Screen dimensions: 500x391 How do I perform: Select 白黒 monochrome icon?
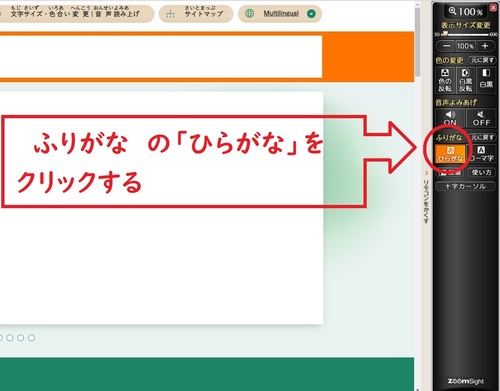point(486,80)
